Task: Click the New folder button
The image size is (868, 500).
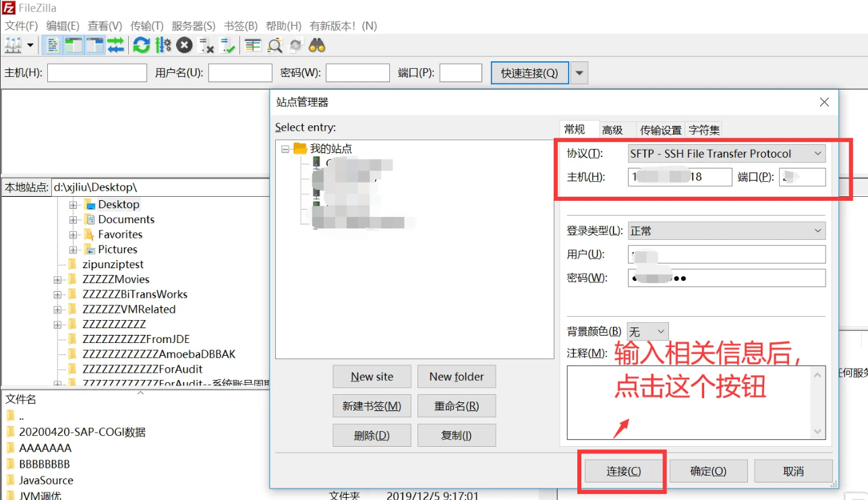Action: tap(457, 377)
